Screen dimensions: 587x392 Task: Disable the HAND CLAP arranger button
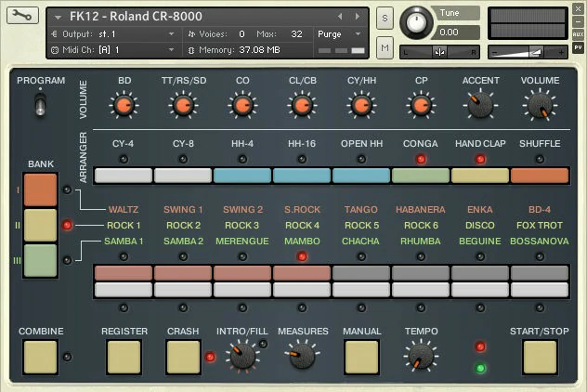click(480, 176)
